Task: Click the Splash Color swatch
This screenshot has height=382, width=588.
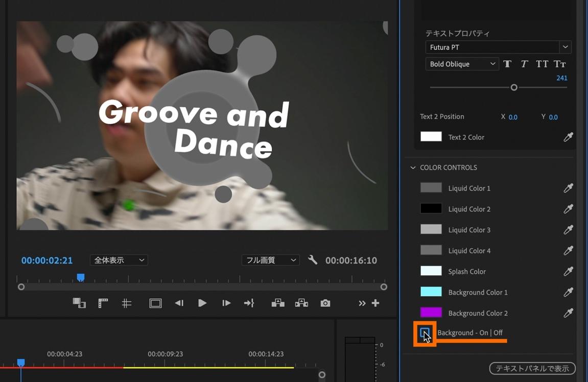Action: (x=431, y=271)
